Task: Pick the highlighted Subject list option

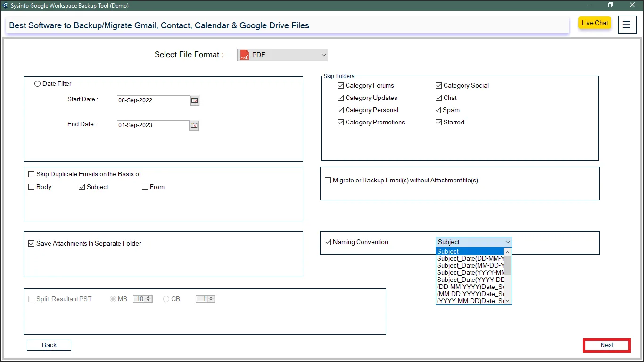Action: (470, 252)
